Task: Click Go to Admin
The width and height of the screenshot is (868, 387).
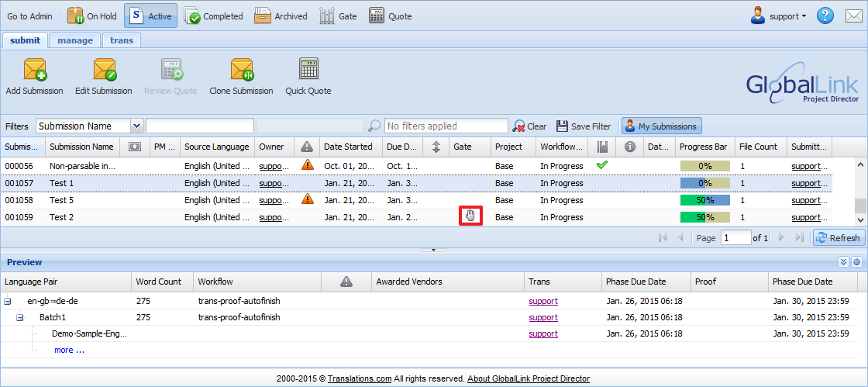Action: coord(30,16)
